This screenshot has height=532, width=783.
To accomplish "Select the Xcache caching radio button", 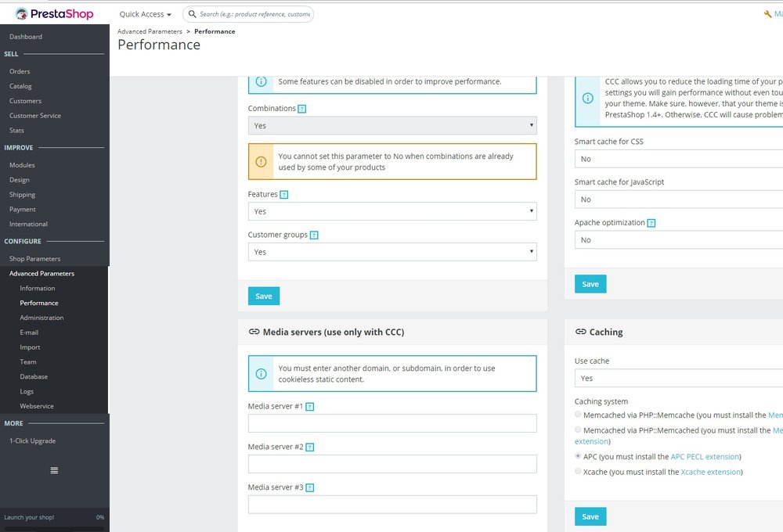I will click(578, 471).
